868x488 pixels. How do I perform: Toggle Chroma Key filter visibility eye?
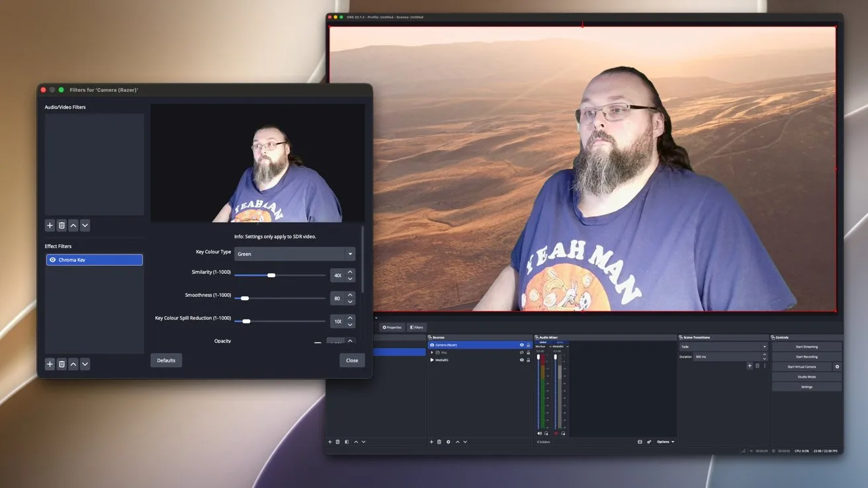pyautogui.click(x=53, y=260)
